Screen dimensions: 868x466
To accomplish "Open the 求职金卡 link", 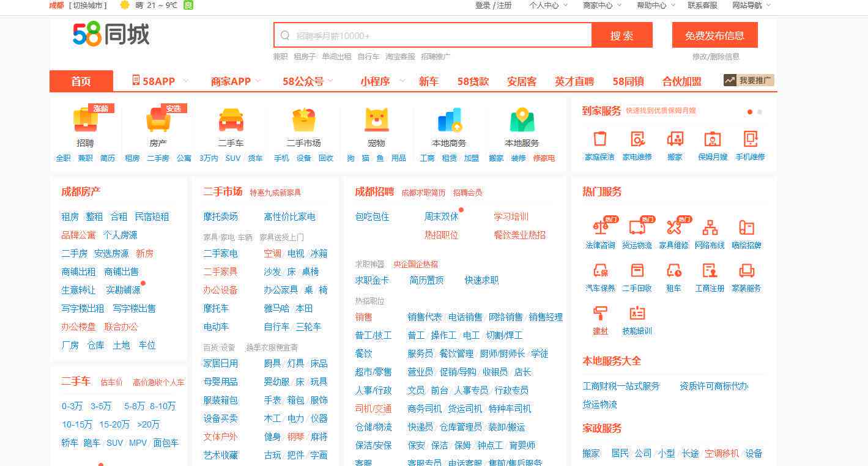I will click(x=372, y=280).
